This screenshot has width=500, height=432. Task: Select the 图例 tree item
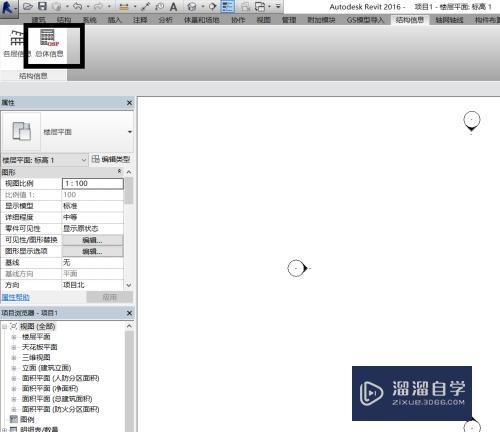[27, 419]
